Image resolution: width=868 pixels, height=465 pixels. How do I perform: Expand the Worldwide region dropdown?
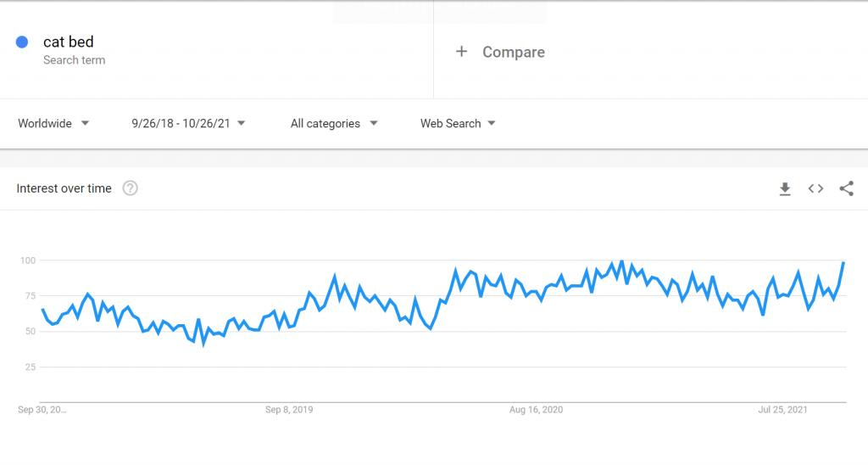coord(53,124)
